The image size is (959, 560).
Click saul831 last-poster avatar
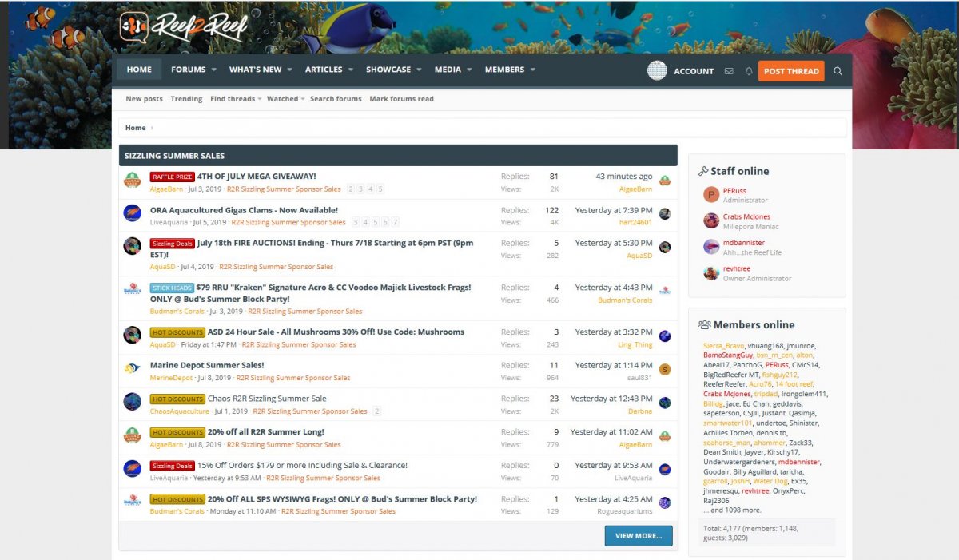pos(665,369)
